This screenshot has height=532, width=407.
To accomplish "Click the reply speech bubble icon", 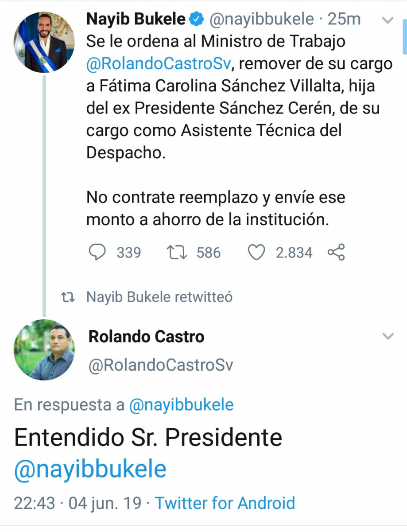I will pos(97,253).
